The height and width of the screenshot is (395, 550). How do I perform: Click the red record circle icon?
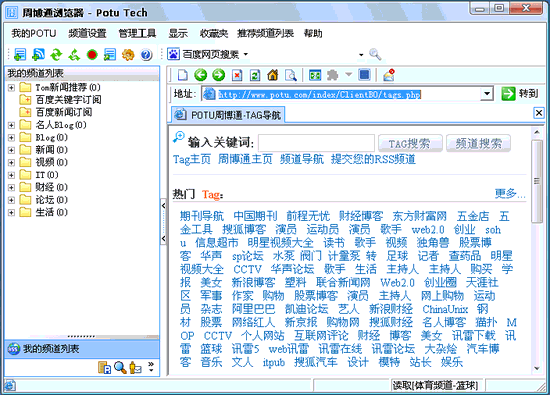[92, 54]
